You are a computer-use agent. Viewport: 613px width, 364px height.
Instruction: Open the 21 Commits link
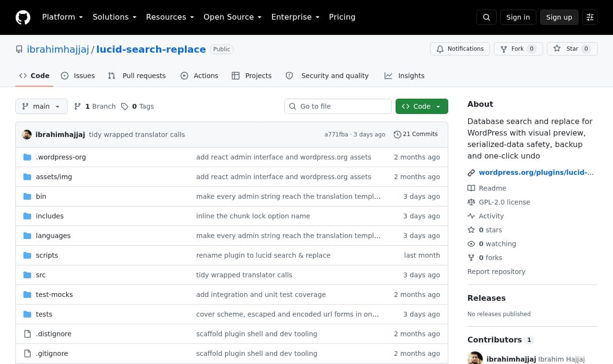coord(416,135)
